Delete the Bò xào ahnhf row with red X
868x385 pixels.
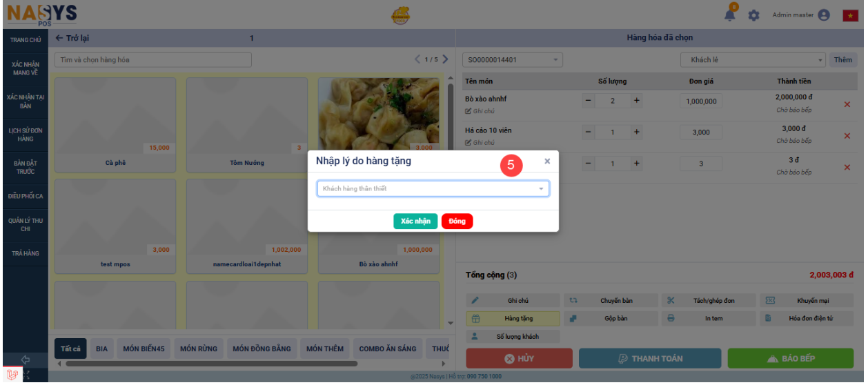click(x=847, y=105)
